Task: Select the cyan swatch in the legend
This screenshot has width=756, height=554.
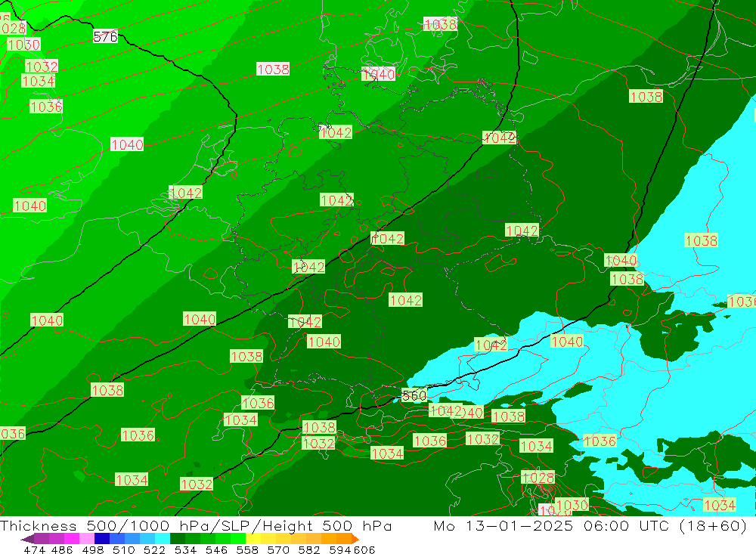Action: pos(163,539)
